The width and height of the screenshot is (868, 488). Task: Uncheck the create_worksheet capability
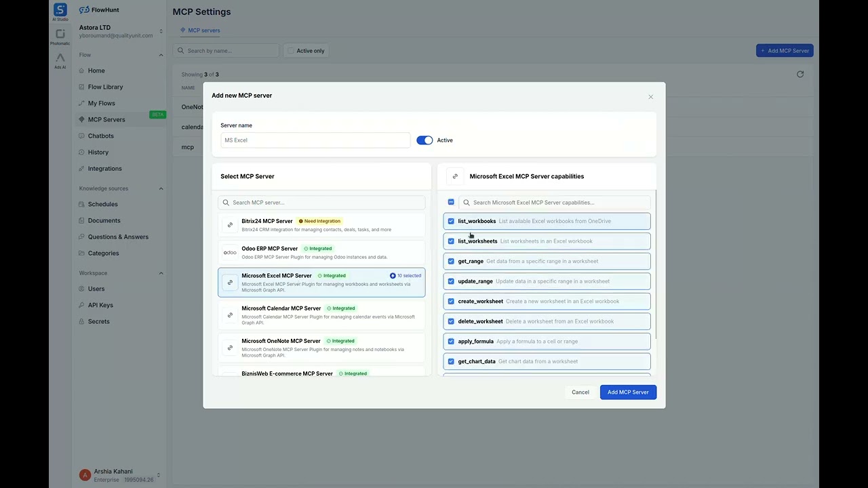tap(451, 301)
